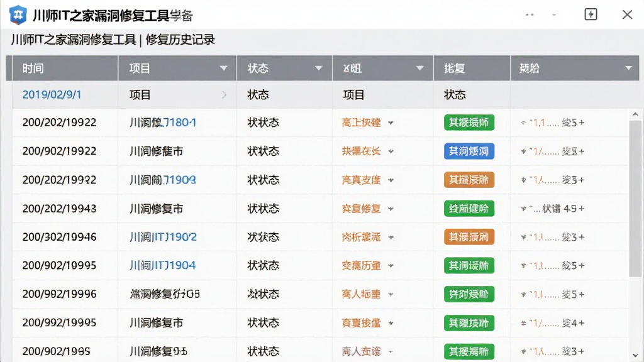Click the 时间 column header
This screenshot has width=644, height=362.
(65, 68)
